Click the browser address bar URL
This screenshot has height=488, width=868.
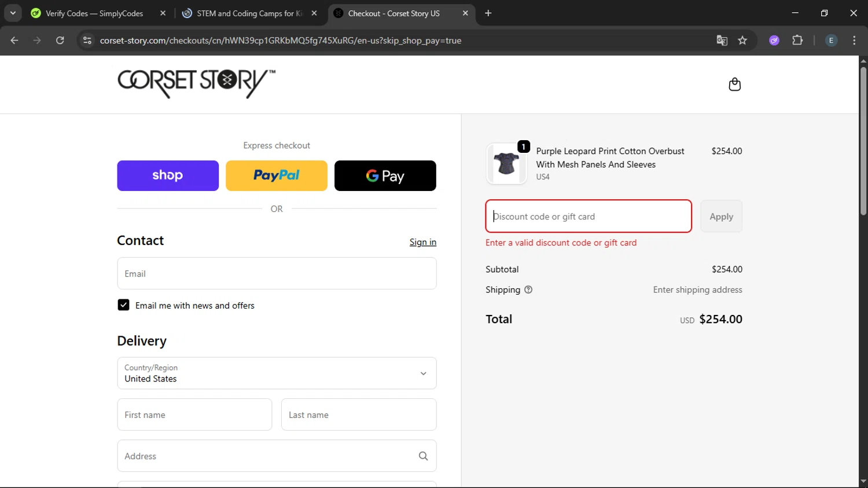pyautogui.click(x=281, y=41)
